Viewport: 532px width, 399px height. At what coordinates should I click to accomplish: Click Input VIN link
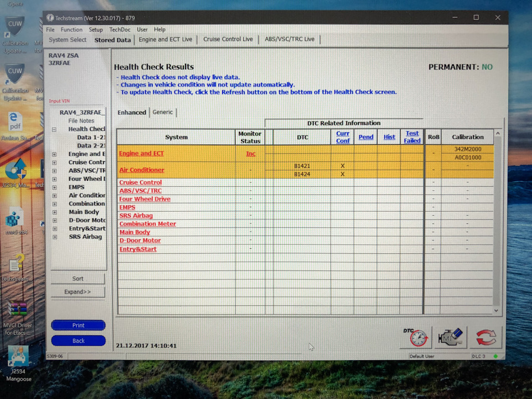point(59,101)
